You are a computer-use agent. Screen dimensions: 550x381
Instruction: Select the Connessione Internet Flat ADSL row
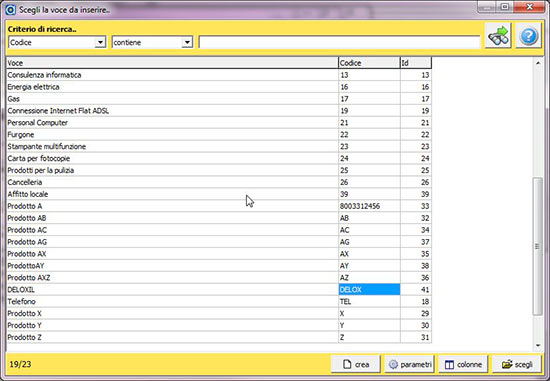[x=219, y=111]
